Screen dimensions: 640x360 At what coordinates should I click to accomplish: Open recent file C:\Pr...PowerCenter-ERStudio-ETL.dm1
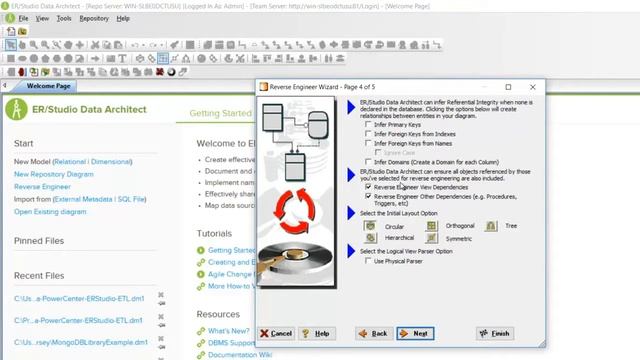click(x=78, y=320)
